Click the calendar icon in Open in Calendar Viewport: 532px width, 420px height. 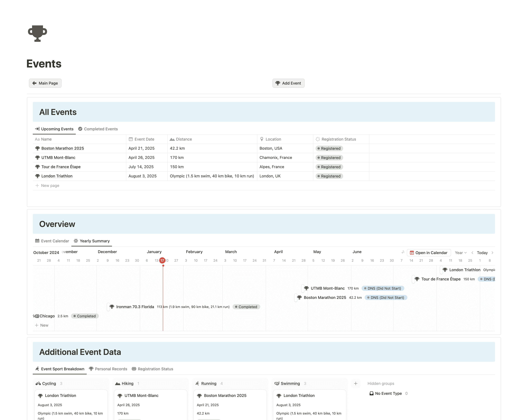pos(412,253)
